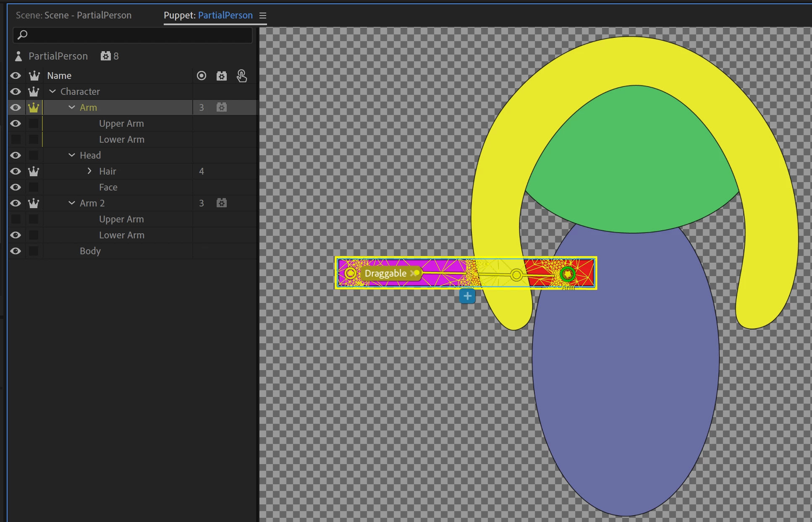Click puppet behaviors count icon beside PartialPerson

105,56
